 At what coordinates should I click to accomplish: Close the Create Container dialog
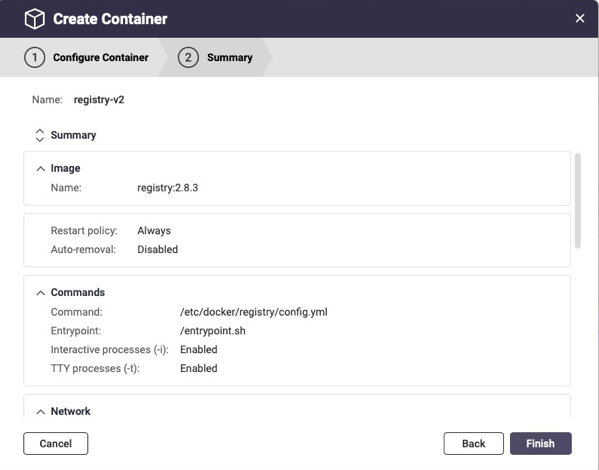[x=580, y=18]
